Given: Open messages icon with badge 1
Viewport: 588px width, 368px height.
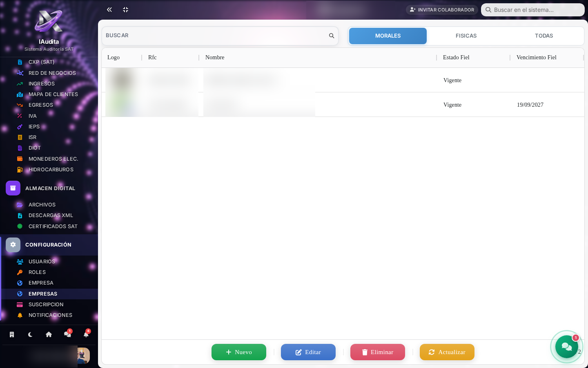Looking at the screenshot, I should 68,334.
